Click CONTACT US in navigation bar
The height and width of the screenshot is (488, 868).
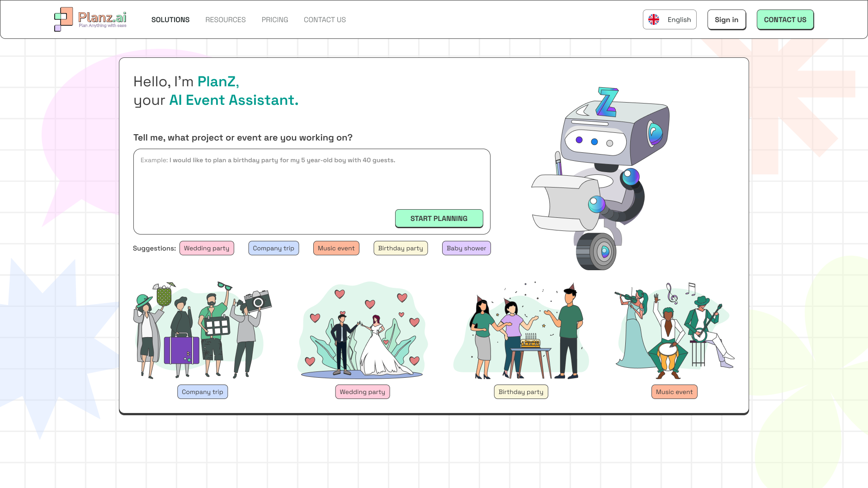point(325,20)
